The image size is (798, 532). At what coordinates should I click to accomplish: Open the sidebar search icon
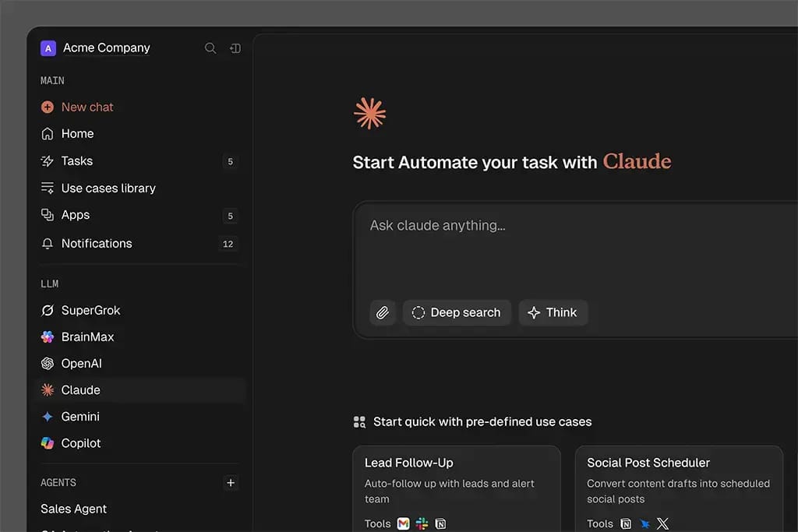210,48
